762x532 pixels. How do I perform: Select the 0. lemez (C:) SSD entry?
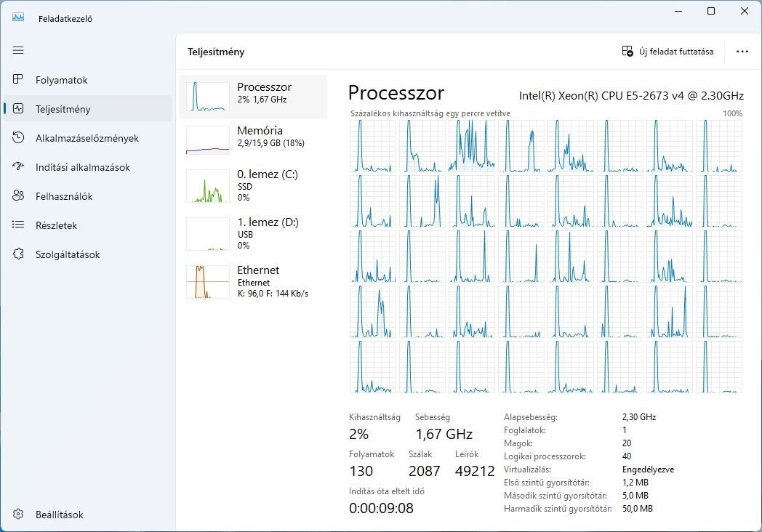[x=253, y=185]
